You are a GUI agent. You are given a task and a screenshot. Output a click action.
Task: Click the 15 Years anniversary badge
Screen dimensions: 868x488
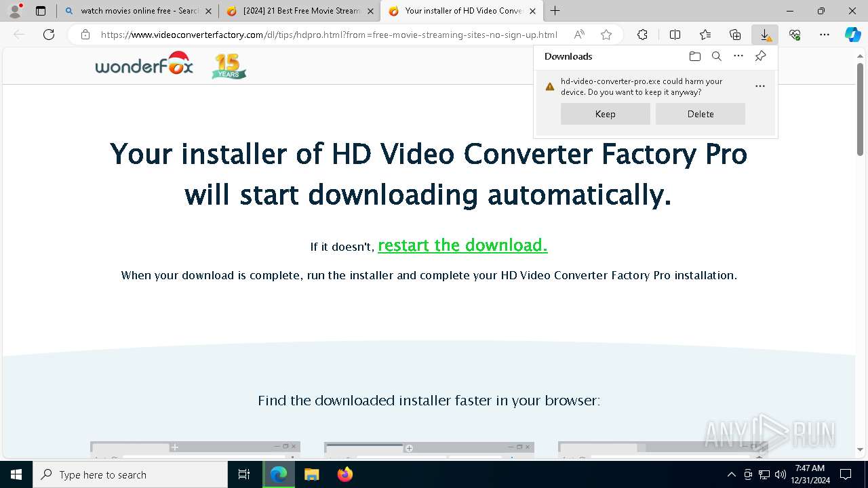tap(229, 66)
